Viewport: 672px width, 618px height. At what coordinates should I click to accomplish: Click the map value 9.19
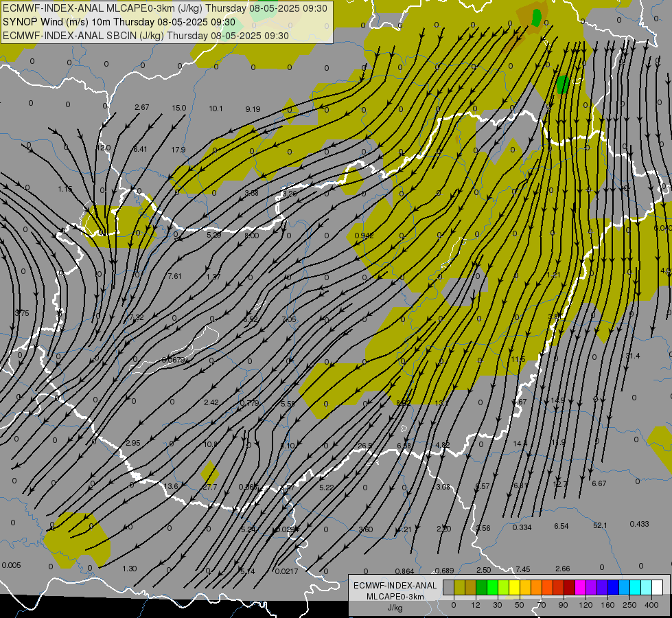pos(253,109)
